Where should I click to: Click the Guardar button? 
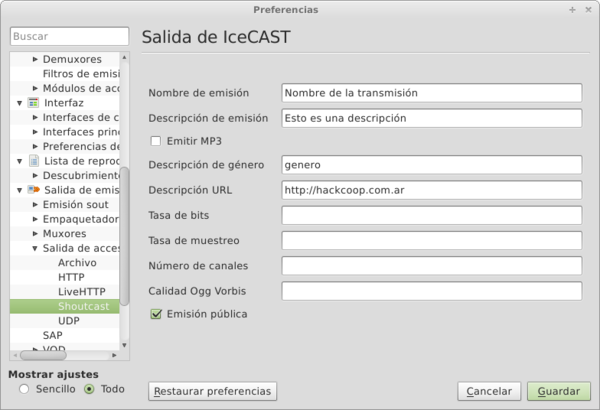pyautogui.click(x=559, y=391)
